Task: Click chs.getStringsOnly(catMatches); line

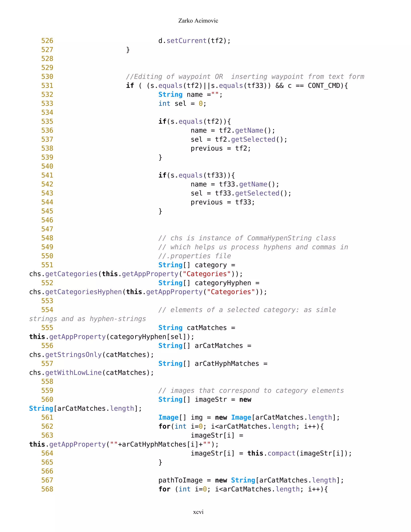Action: (92, 355)
